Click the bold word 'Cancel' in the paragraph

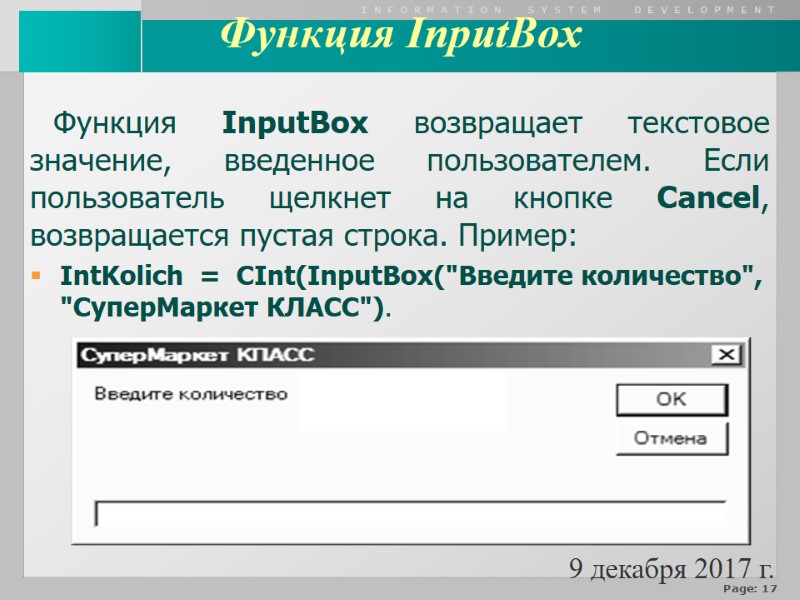tap(708, 198)
